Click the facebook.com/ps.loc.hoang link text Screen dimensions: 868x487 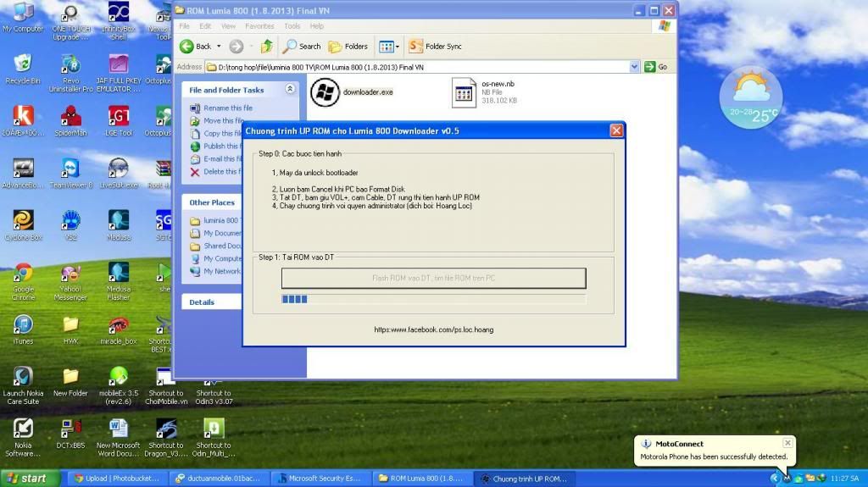tap(433, 329)
